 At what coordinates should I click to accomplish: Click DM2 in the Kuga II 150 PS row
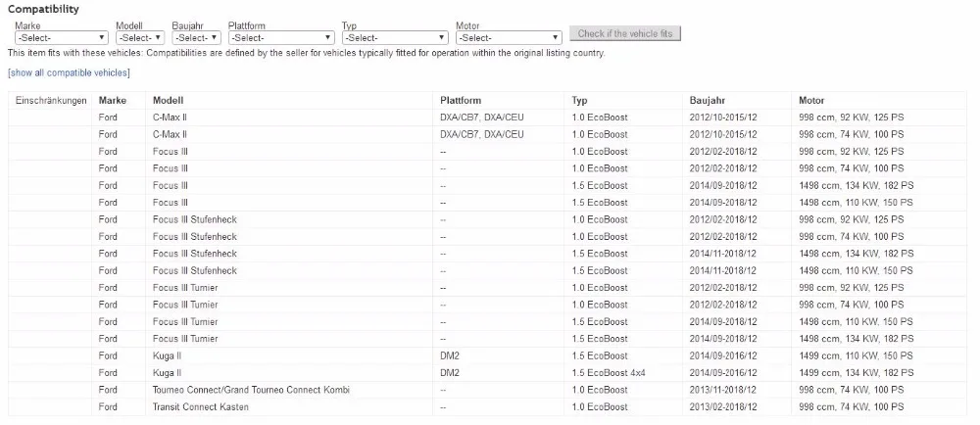point(450,355)
